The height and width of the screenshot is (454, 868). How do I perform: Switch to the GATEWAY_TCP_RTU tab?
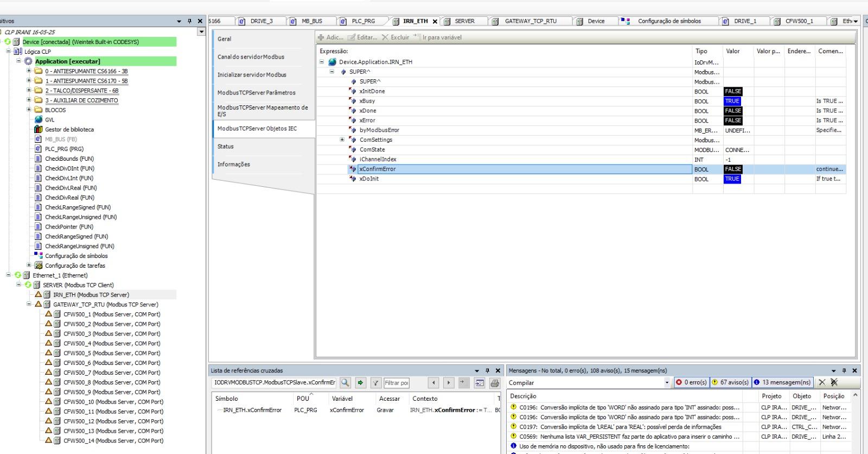[530, 21]
